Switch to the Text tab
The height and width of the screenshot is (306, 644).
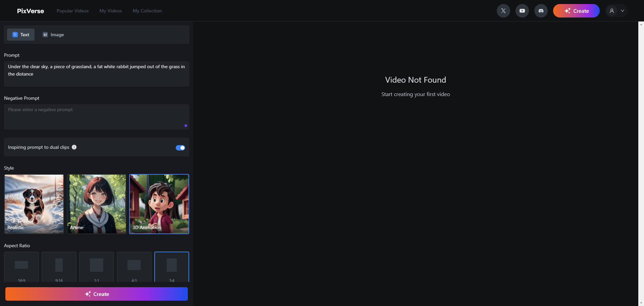click(x=21, y=35)
